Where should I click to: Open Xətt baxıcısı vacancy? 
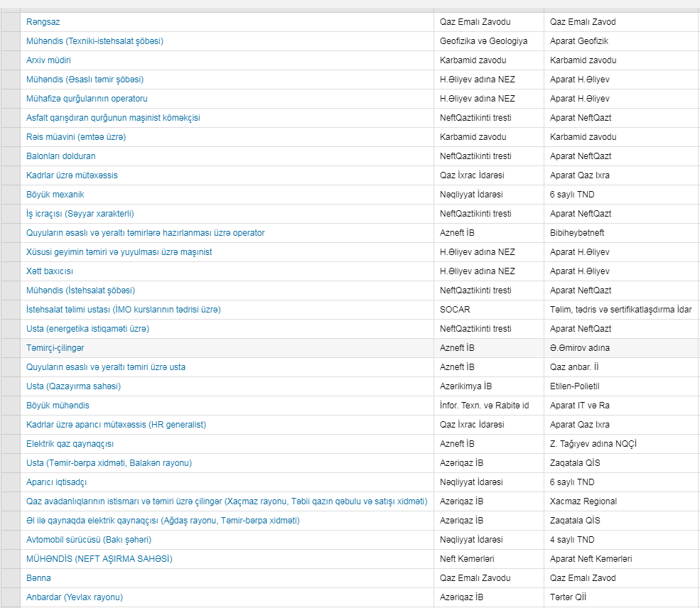pos(50,271)
